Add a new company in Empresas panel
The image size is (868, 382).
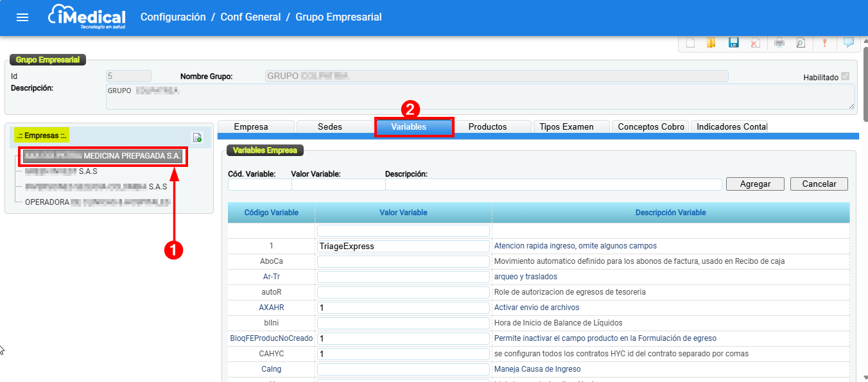(197, 137)
